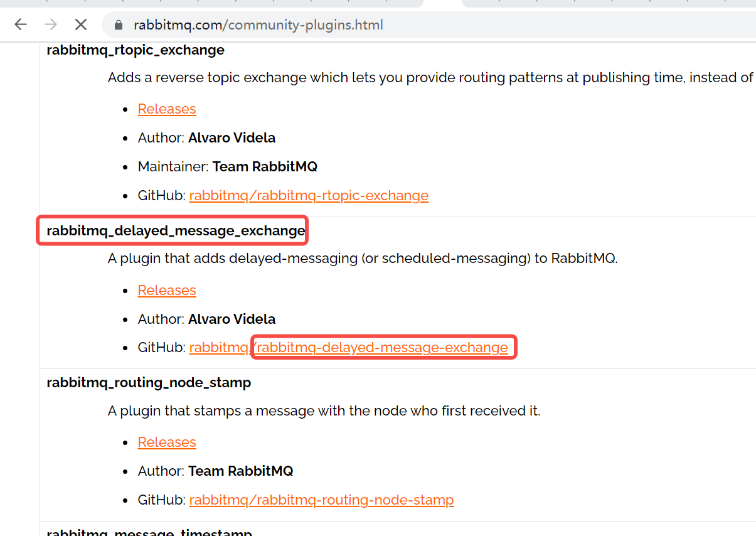Open Releases under rabbitmq_rtopic_exchange
Screen dimensions: 756x536
[x=166, y=109]
